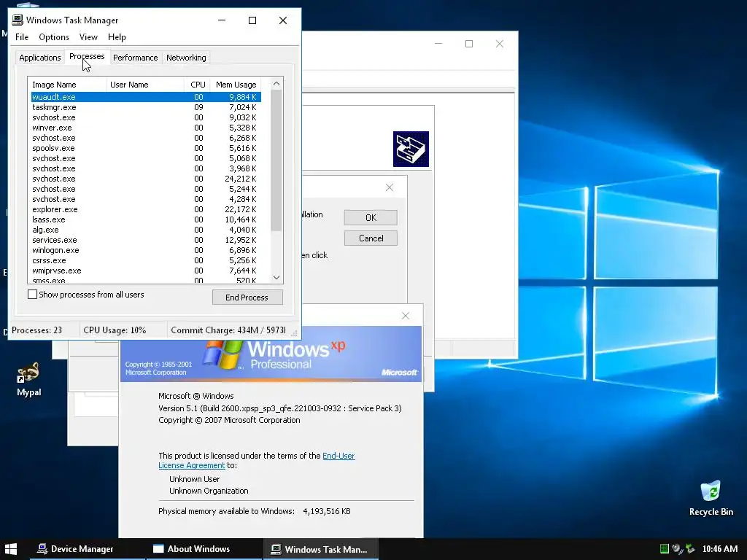The height and width of the screenshot is (560, 747).
Task: Sort processes by Mem Usage column
Action: point(236,85)
